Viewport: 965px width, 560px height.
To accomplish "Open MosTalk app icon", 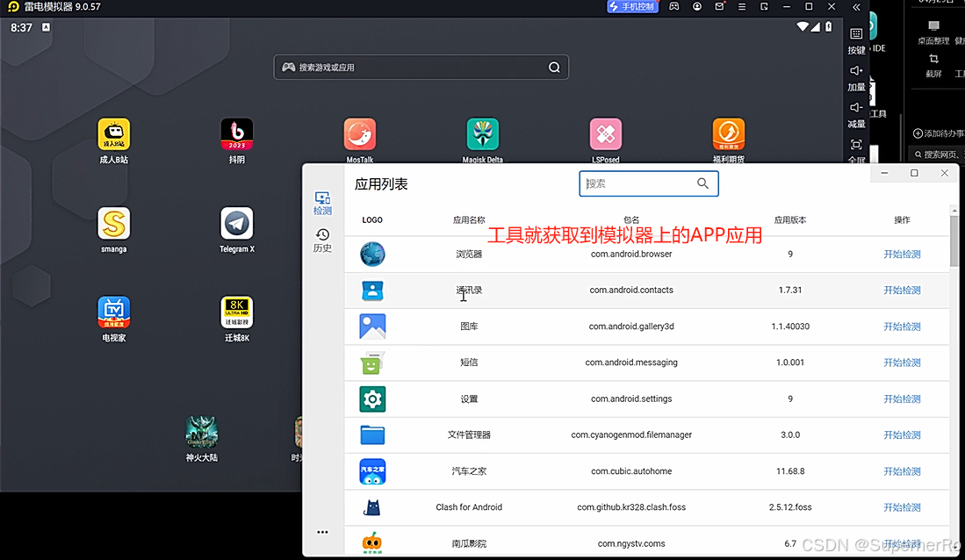I will [360, 134].
